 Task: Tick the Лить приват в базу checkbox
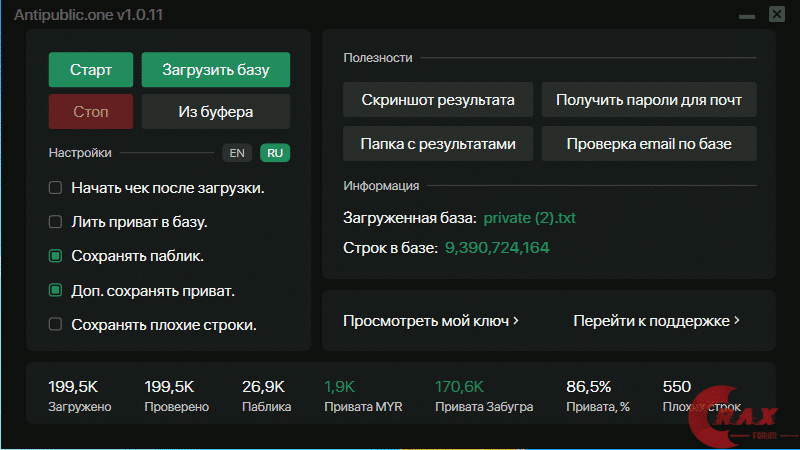point(56,222)
